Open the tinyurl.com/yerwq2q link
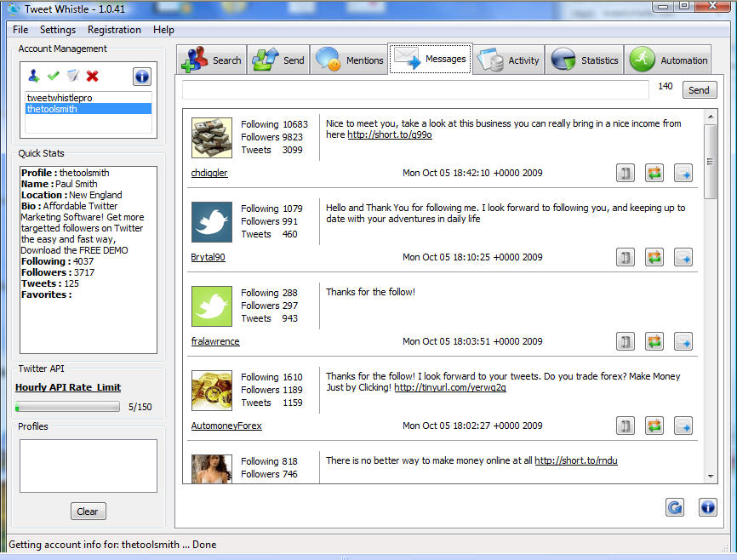This screenshot has width=737, height=560. pyautogui.click(x=450, y=387)
